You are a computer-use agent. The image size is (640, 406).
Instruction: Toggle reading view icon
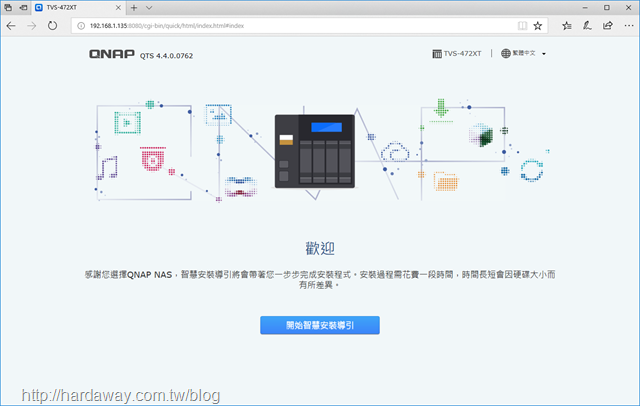(522, 26)
